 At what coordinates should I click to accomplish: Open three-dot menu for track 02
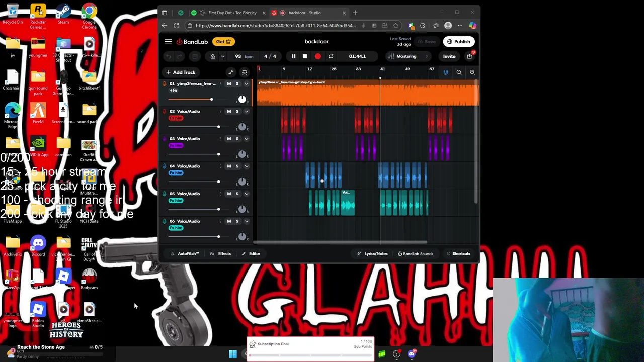pos(220,111)
